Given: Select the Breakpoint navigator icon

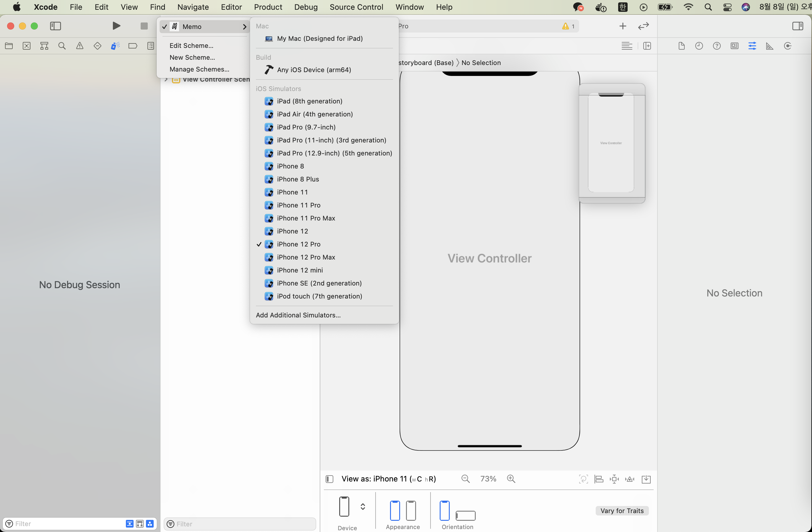Looking at the screenshot, I should (x=133, y=46).
